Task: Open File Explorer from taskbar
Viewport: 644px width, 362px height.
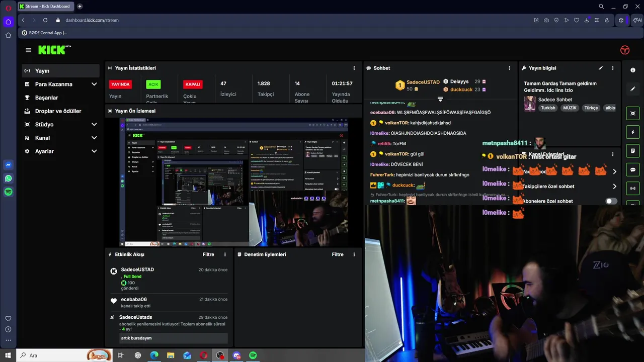Action: tap(171, 355)
